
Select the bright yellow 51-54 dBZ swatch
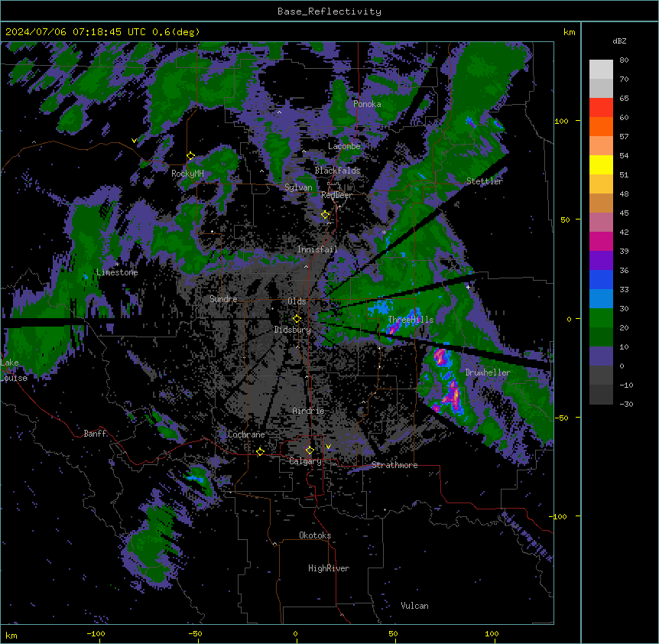[x=601, y=164]
